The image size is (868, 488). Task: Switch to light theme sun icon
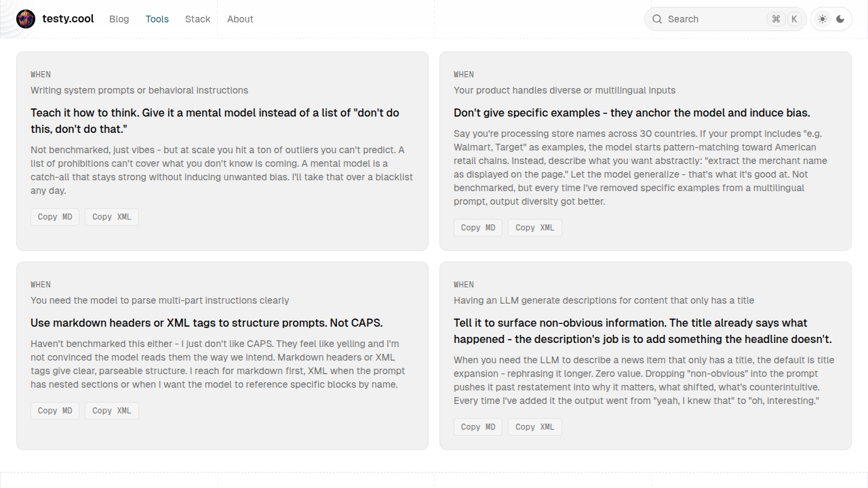(x=823, y=19)
